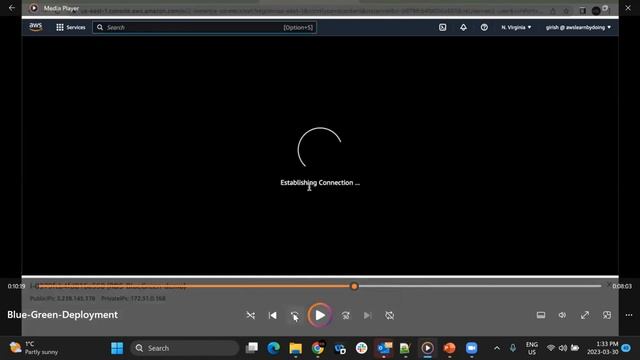Open system tray volume icon
640x360 pixels.
tap(563, 348)
